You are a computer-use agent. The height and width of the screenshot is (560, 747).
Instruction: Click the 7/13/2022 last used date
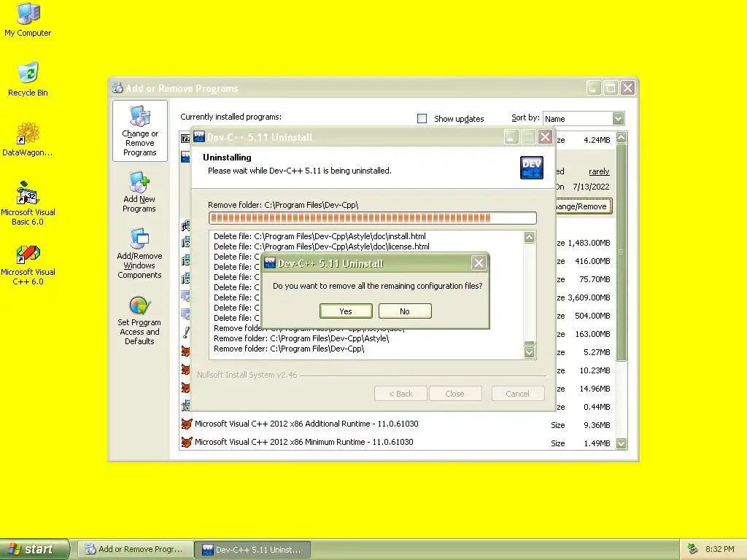coord(591,187)
